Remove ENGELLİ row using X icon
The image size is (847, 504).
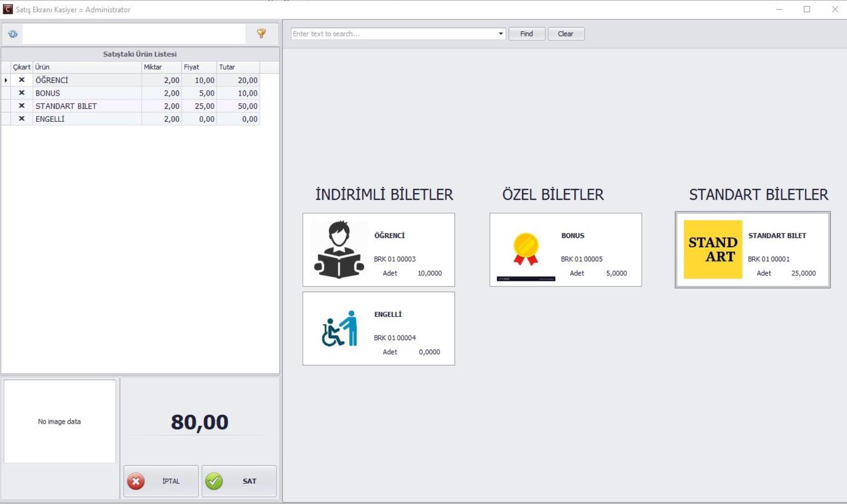(x=21, y=119)
